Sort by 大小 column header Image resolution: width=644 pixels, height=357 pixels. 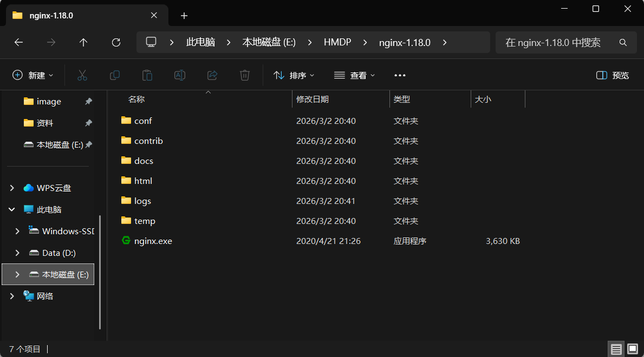click(x=483, y=100)
